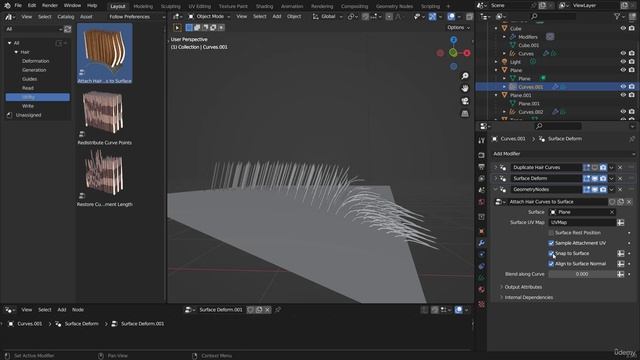Select Deformation catalog in asset browser
This screenshot has width=640, height=360.
coord(36,61)
